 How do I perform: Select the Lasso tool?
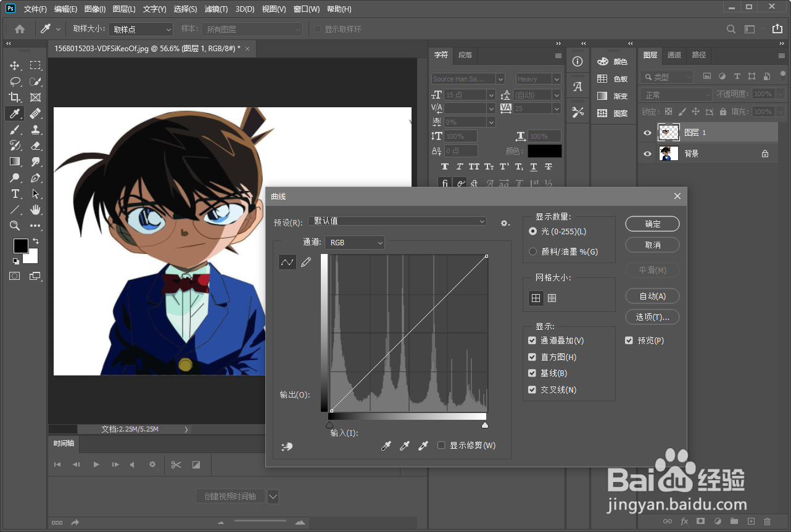pyautogui.click(x=15, y=81)
